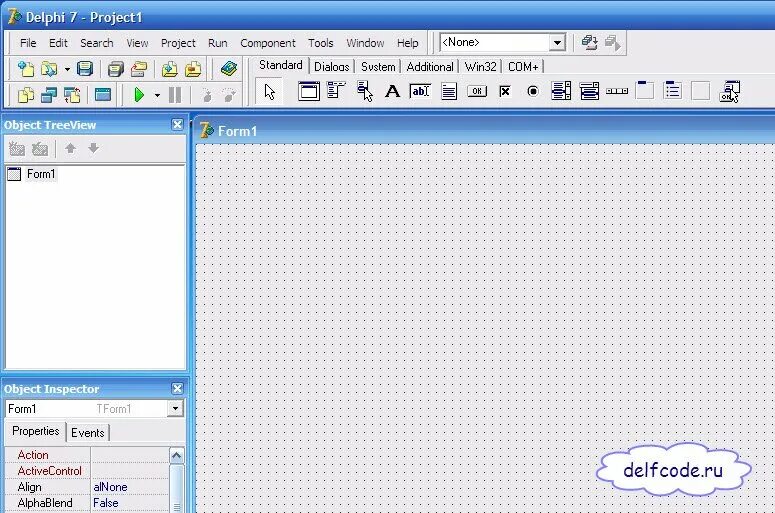Viewport: 775px width, 513px height.
Task: Select the ActionList component
Action: coord(729,91)
